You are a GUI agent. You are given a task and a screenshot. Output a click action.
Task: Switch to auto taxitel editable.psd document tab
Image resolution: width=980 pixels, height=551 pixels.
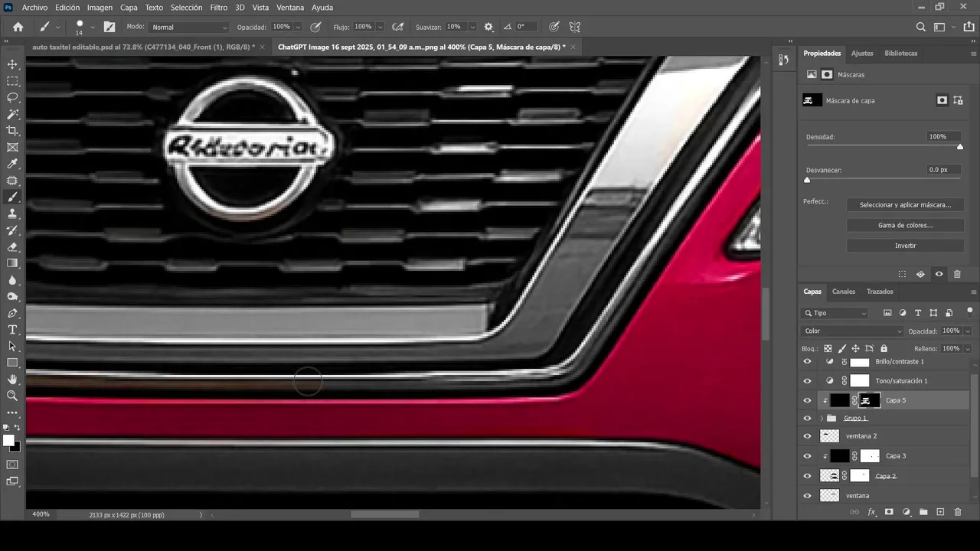(144, 47)
